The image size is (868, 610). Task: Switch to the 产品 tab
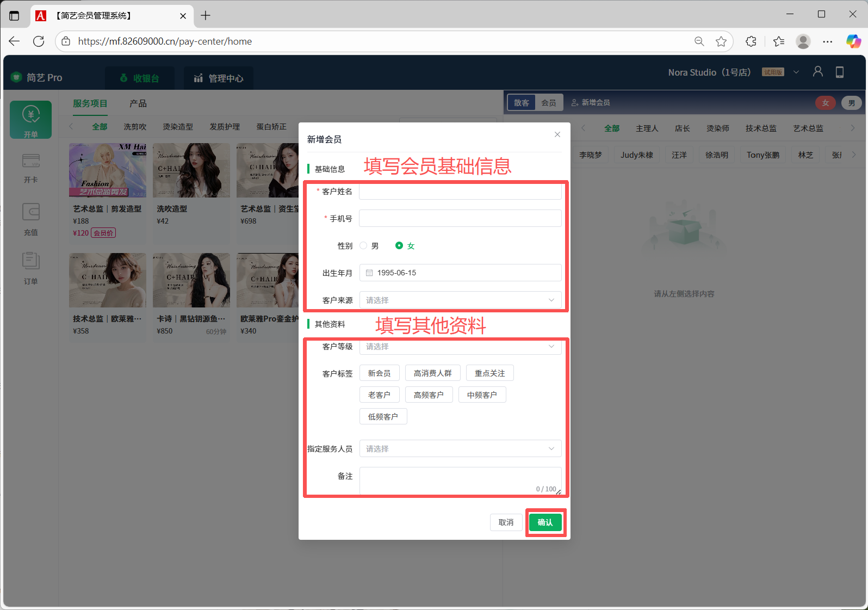pyautogui.click(x=138, y=103)
